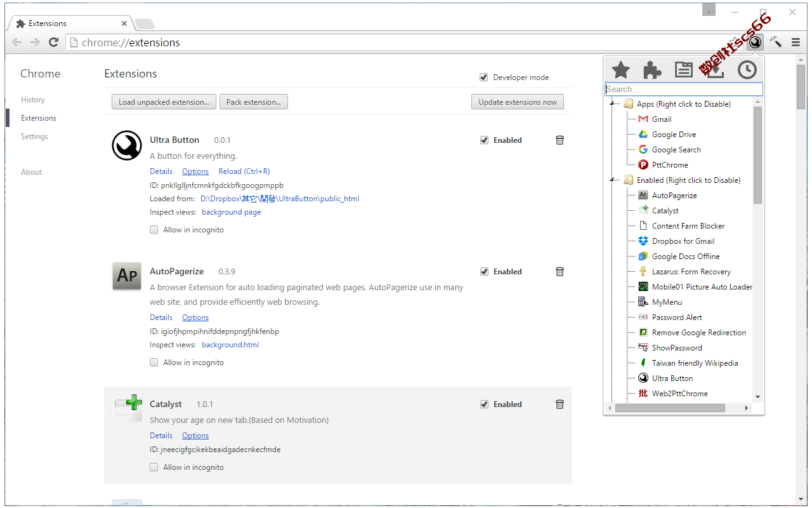
Task: Show downloads via the popup download icon
Action: point(716,70)
